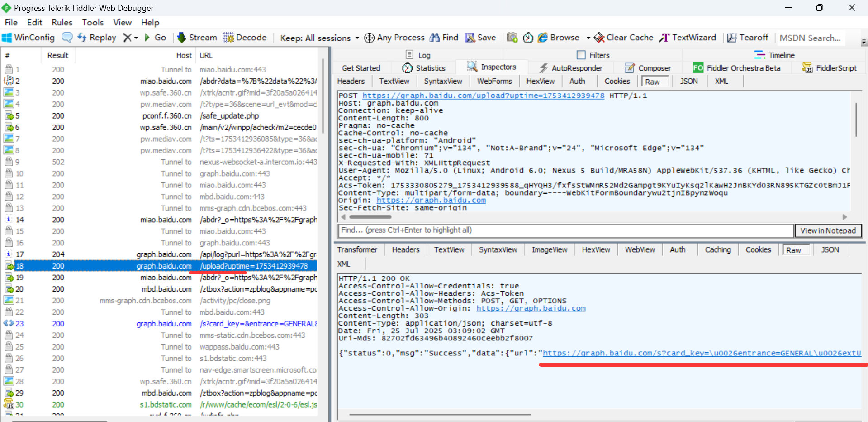The height and width of the screenshot is (422, 868).
Task: Open the Edit menu
Action: click(x=34, y=22)
